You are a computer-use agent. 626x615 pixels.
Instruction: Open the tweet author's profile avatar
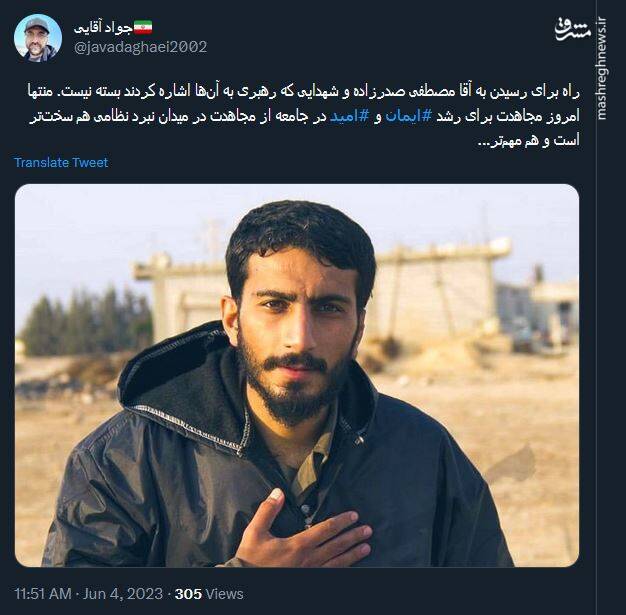38,38
